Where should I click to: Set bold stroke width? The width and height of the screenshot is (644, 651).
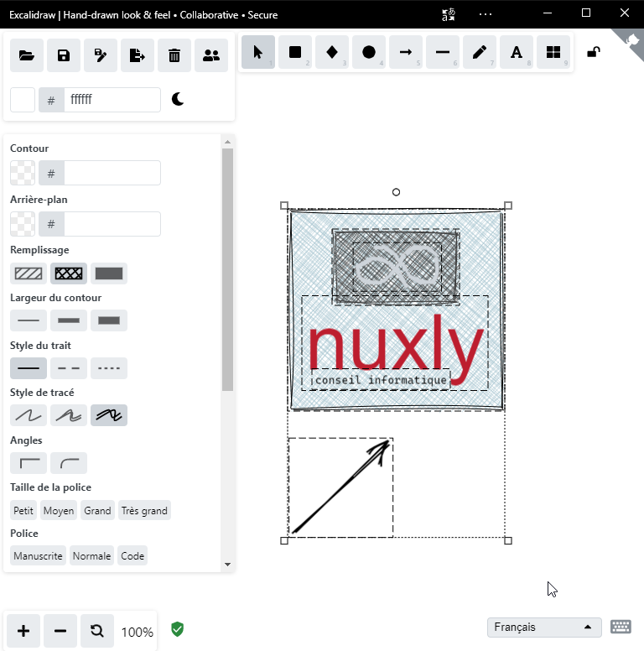[69, 320]
